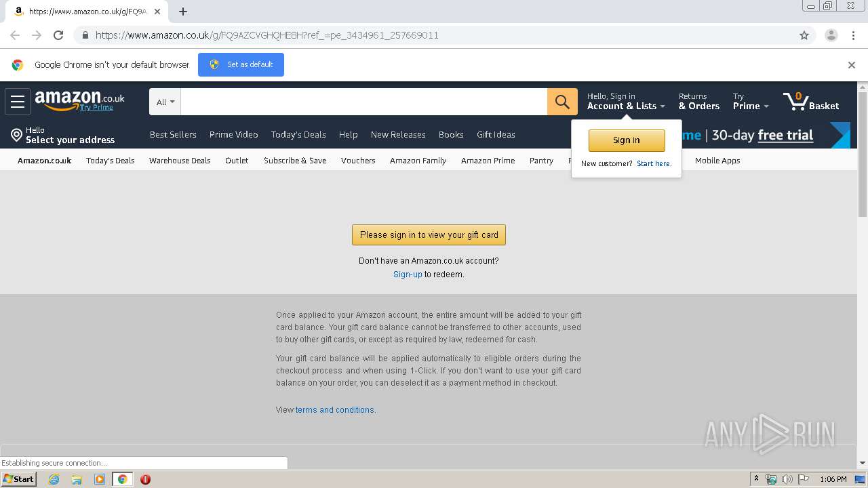Screen dimensions: 868x488
Task: Click the yellow Sign in button
Action: click(x=627, y=140)
